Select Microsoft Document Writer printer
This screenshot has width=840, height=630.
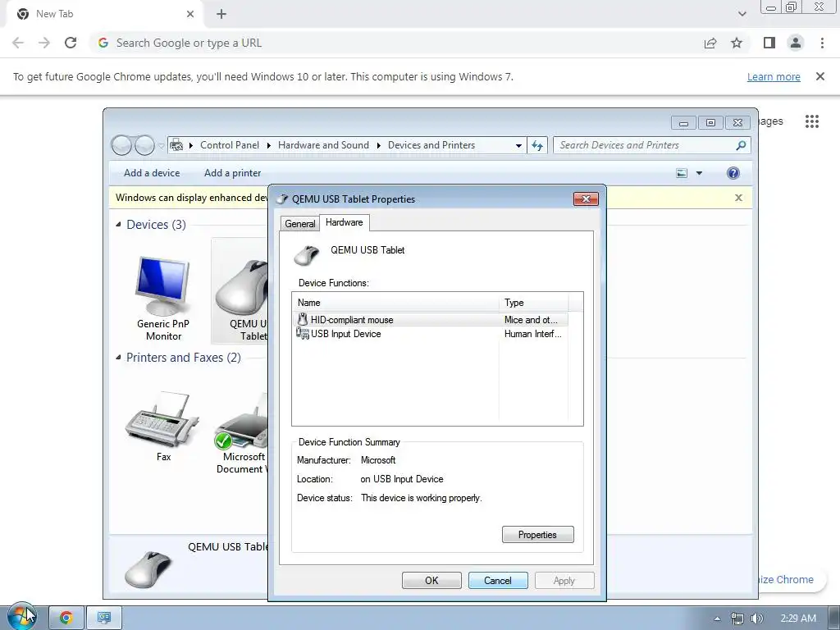coord(241,434)
